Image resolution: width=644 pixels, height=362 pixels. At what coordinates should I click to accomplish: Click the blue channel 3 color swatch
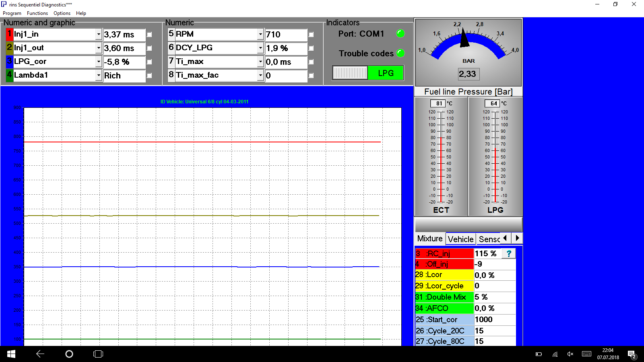pos(10,62)
